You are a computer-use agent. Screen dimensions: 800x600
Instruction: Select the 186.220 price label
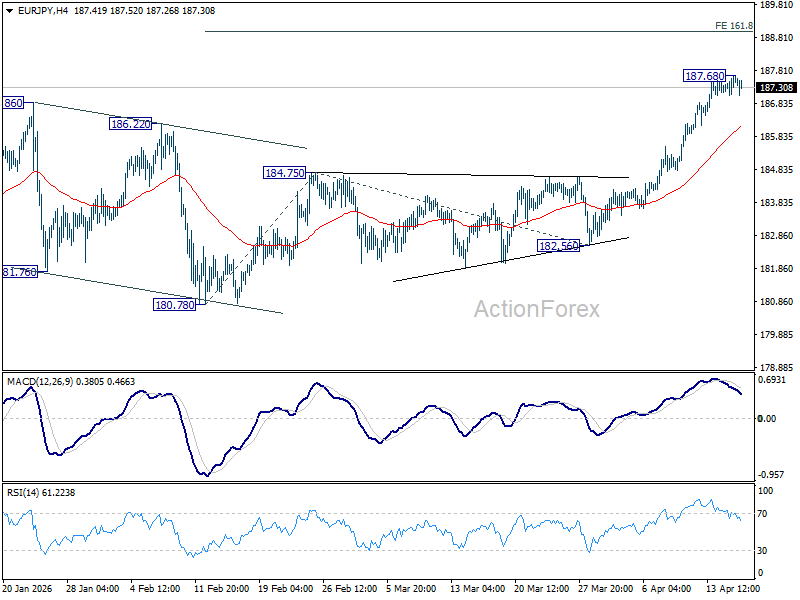click(x=131, y=124)
